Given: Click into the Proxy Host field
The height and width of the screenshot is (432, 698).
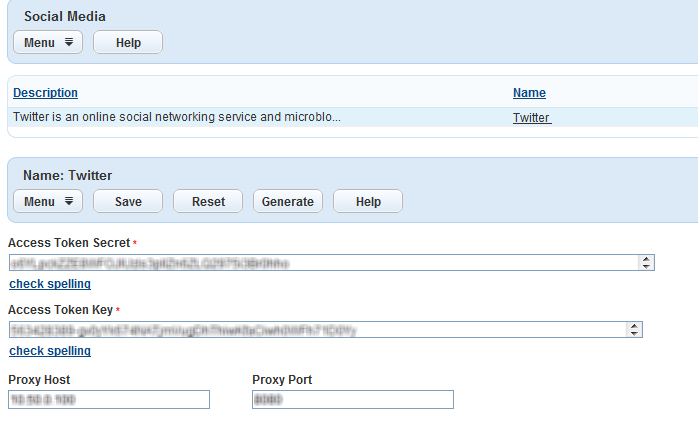Looking at the screenshot, I should (109, 400).
